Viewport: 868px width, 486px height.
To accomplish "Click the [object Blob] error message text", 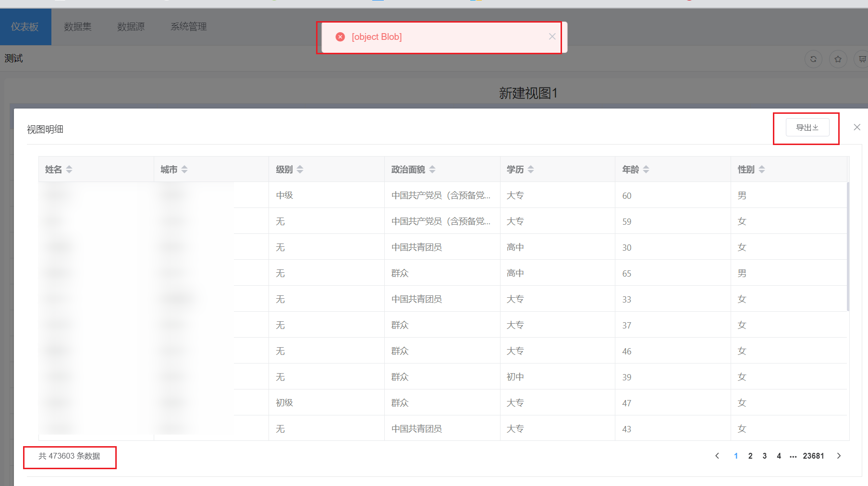I will (x=377, y=37).
